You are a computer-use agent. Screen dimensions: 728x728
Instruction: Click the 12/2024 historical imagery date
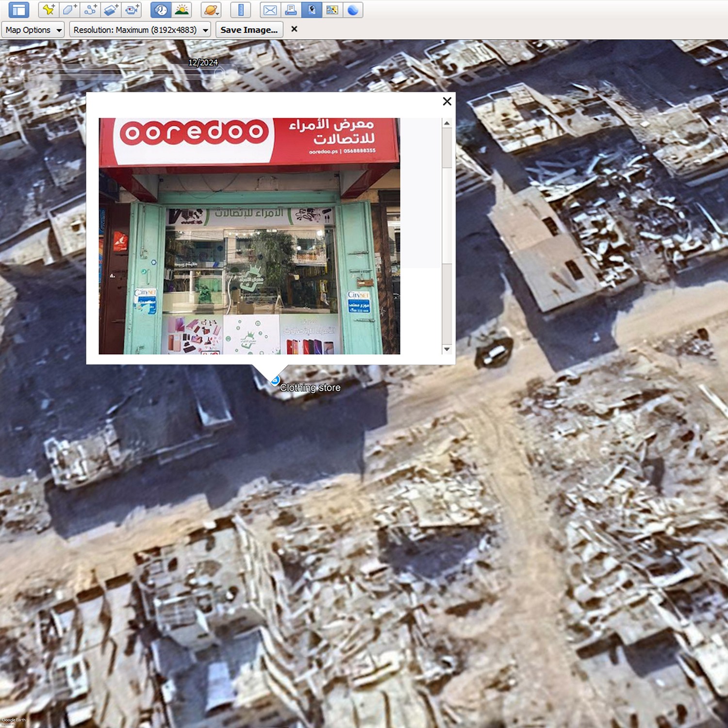click(203, 63)
